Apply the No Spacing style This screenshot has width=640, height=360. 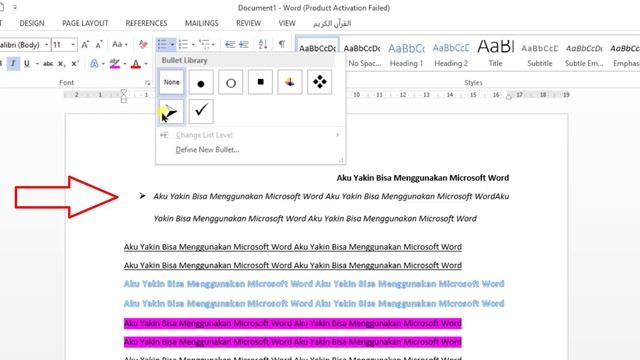click(362, 54)
